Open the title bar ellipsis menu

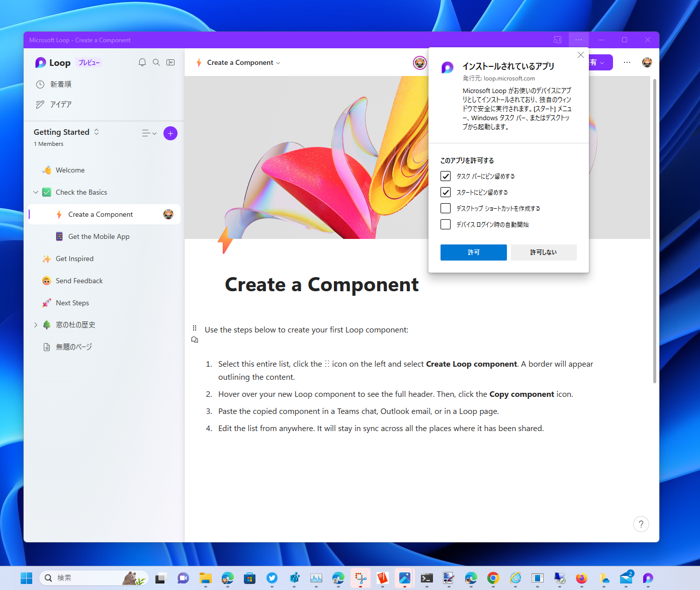pos(578,40)
